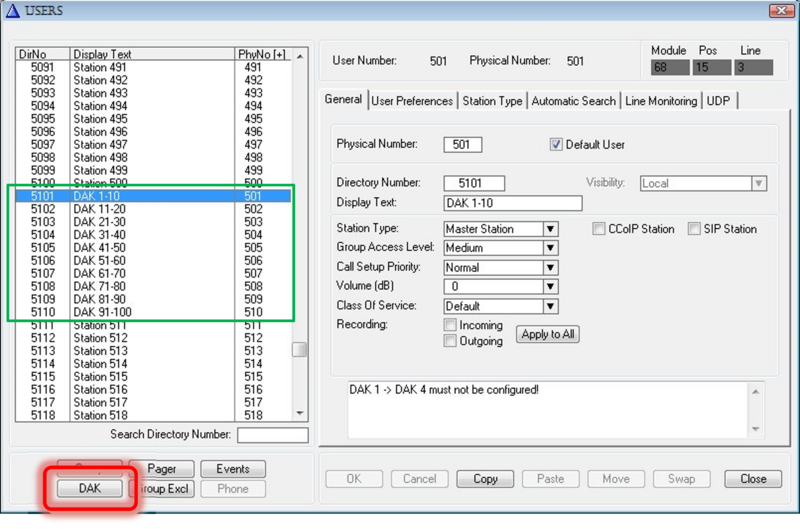800x529 pixels.
Task: Select the row Station 512
Action: (153, 338)
